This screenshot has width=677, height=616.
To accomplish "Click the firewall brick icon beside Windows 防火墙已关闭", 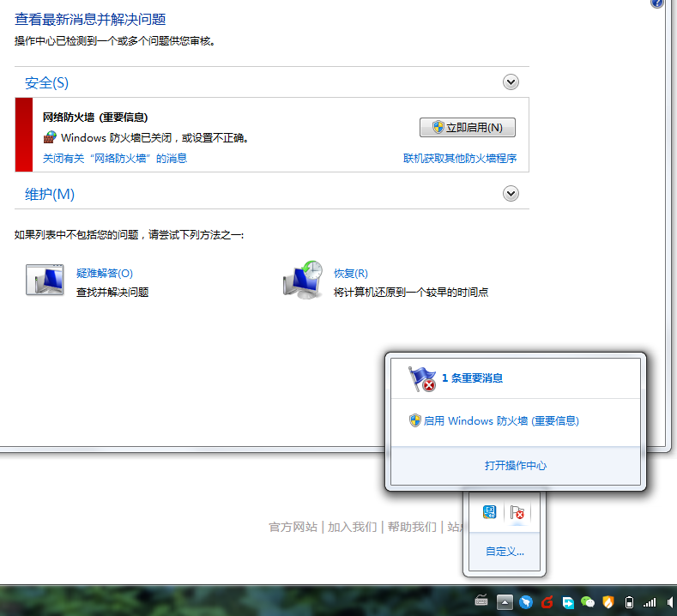I will point(50,138).
